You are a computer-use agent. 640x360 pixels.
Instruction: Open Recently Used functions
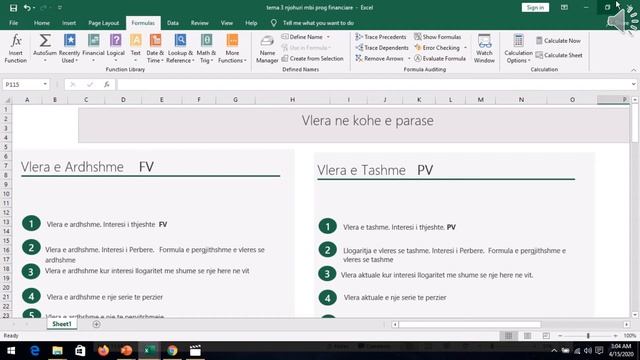(69, 49)
